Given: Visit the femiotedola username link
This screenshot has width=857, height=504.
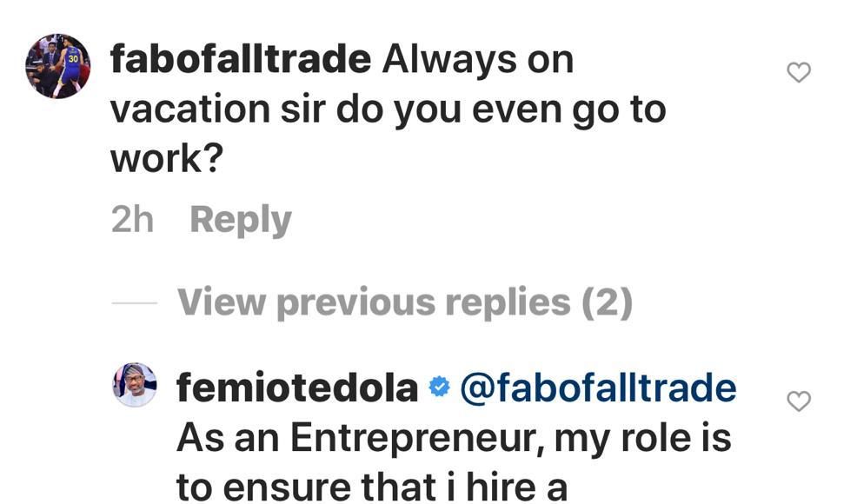Looking at the screenshot, I should pos(297,388).
